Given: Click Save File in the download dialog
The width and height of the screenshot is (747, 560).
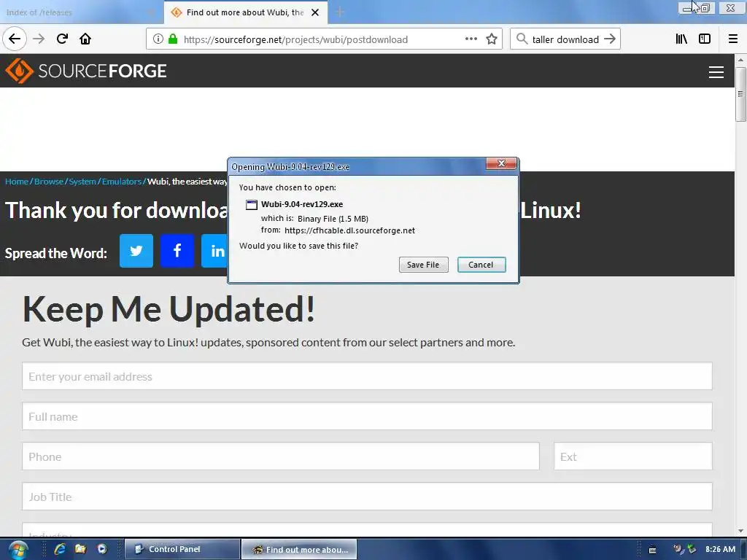Looking at the screenshot, I should 424,265.
